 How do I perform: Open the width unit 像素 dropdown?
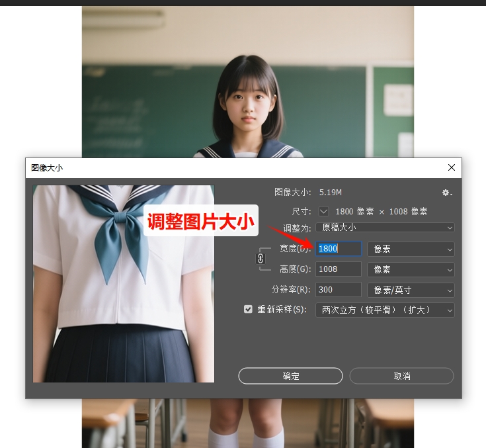(411, 249)
